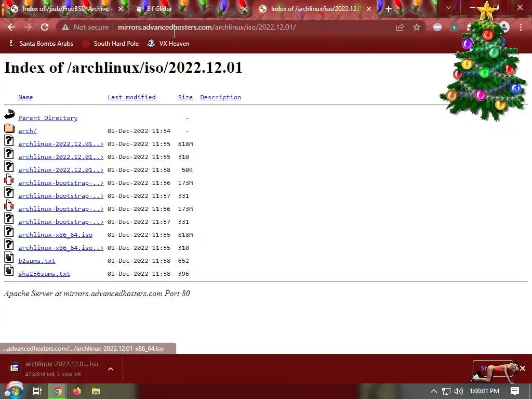This screenshot has width=532, height=399.
Task: Open the arch/ folder link
Action: click(28, 130)
